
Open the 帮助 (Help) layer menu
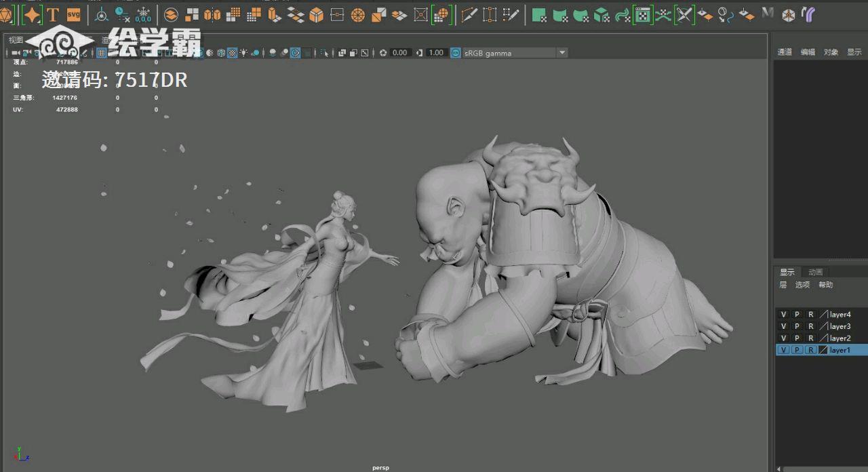(825, 285)
